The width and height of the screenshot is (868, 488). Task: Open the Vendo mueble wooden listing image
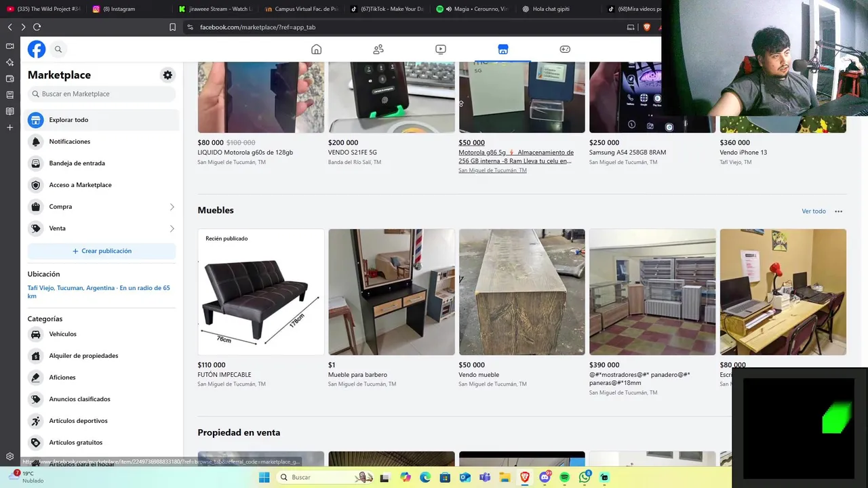click(521, 292)
